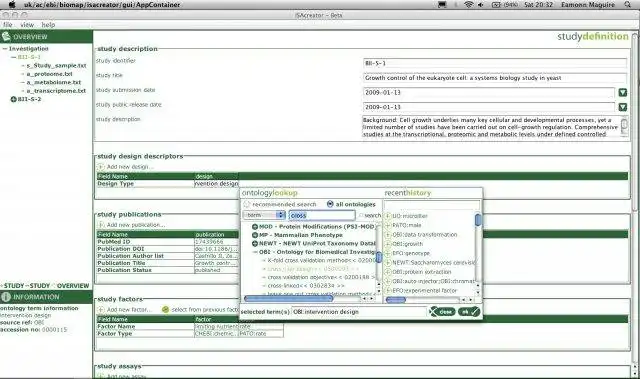Click the close button in ontology lookup
Viewport: 640px width, 379px height.
point(442,312)
